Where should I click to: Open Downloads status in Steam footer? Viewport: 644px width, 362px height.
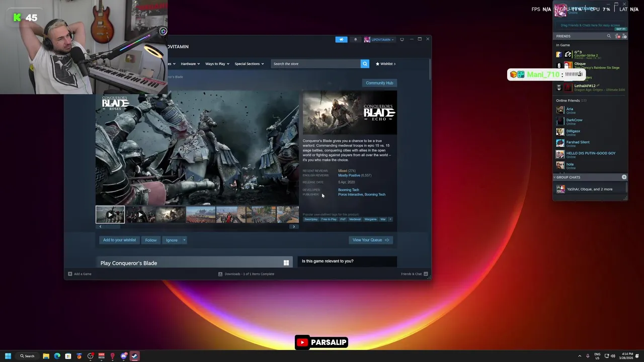click(246, 274)
